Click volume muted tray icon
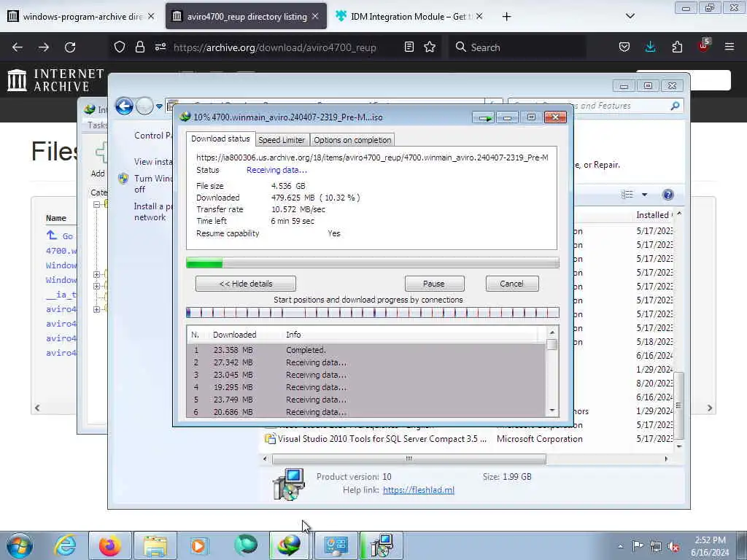The image size is (747, 560). click(x=673, y=546)
